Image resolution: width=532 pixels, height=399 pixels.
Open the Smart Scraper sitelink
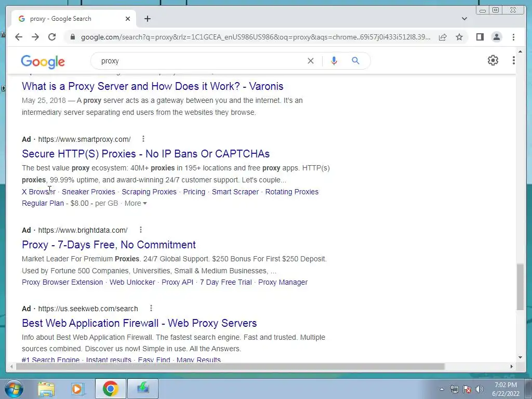(235, 192)
